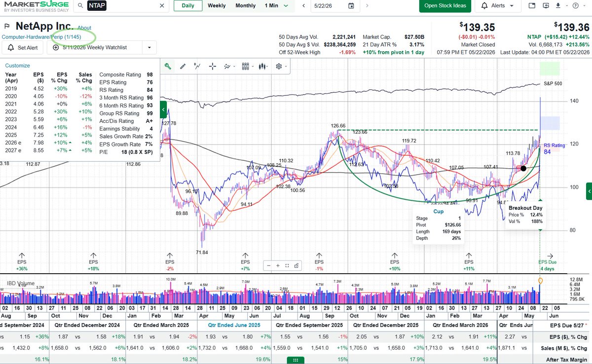
Task: Open the date picker calendar icon
Action: [x=351, y=5]
